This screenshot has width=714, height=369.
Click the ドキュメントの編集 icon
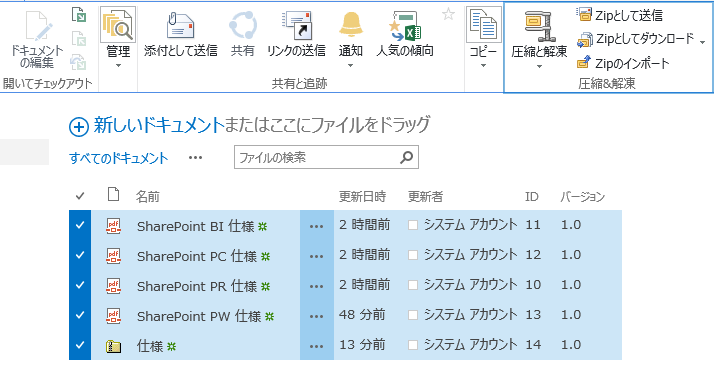pyautogui.click(x=38, y=25)
